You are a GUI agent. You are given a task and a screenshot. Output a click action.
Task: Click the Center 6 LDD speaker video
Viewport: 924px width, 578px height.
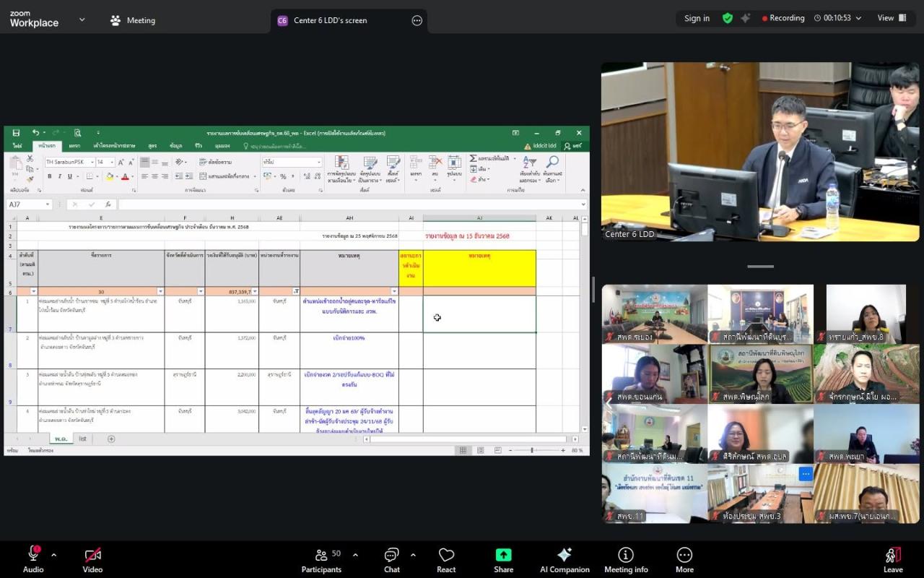(760, 152)
